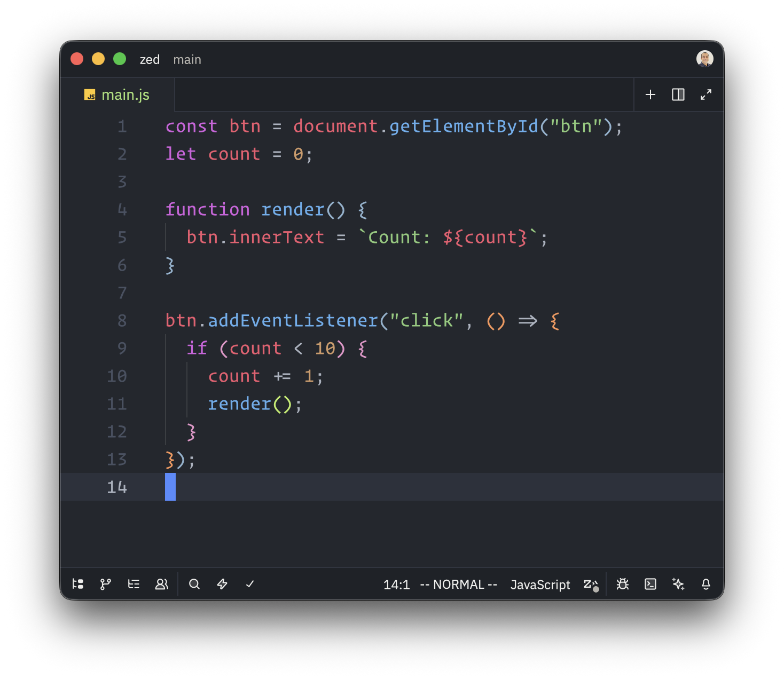This screenshot has height=679, width=784.
Task: Click the user avatar in title bar
Action: pyautogui.click(x=705, y=59)
